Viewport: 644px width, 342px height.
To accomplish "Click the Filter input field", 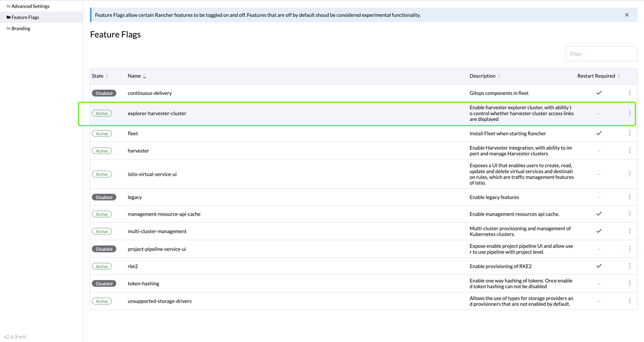I will tap(601, 54).
